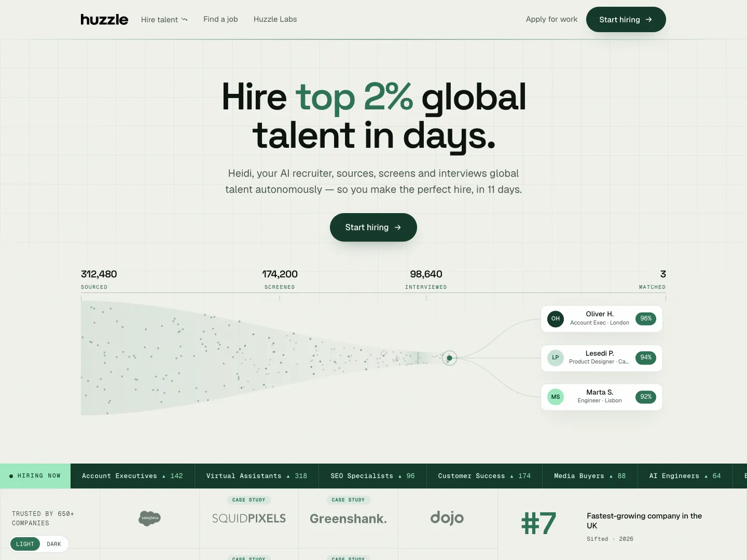
Task: Click 'TRUSTED BY 650+ COMPANIES' text
Action: (x=43, y=519)
